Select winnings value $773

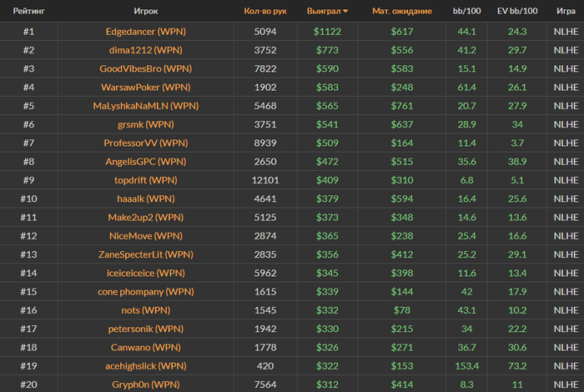coord(327,50)
